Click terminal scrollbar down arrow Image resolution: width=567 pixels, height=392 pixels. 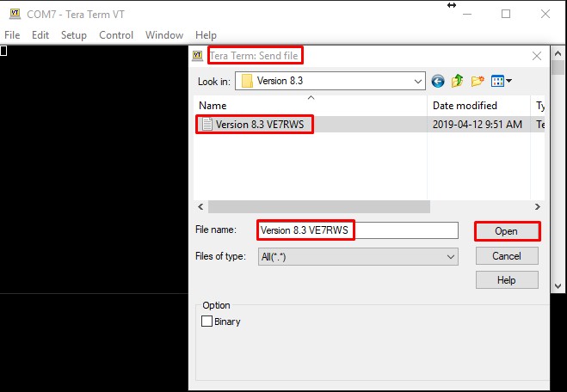click(558, 286)
